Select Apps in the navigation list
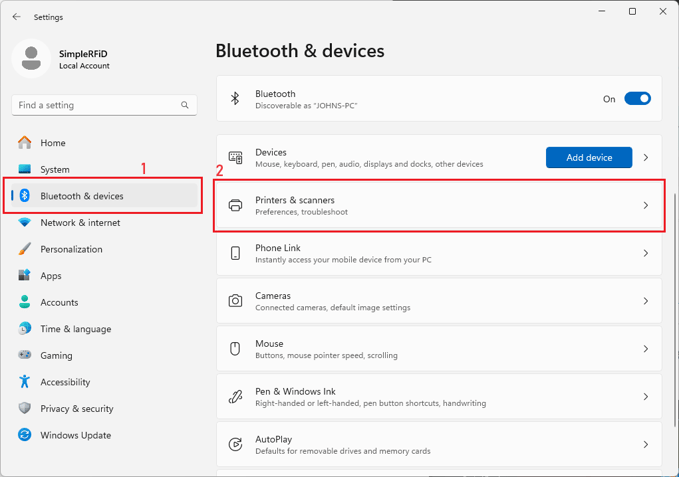Screen dimensions: 679x477 point(104,275)
